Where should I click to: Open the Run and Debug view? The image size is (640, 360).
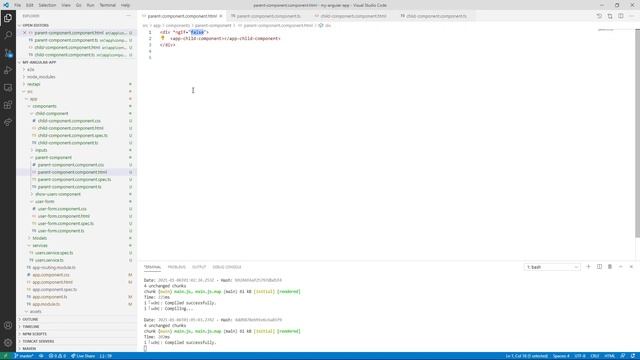(8, 70)
